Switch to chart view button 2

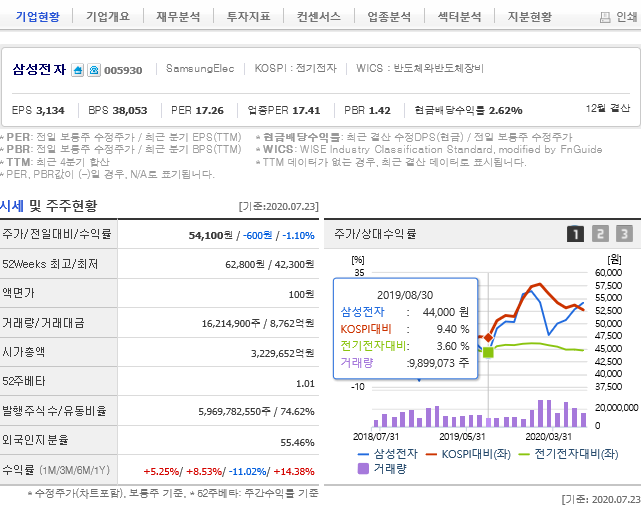click(600, 234)
